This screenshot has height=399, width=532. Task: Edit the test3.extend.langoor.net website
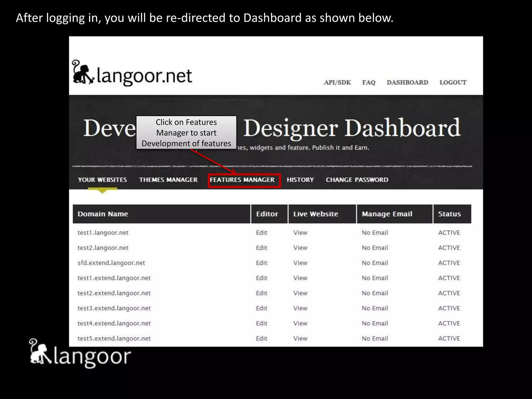[262, 308]
